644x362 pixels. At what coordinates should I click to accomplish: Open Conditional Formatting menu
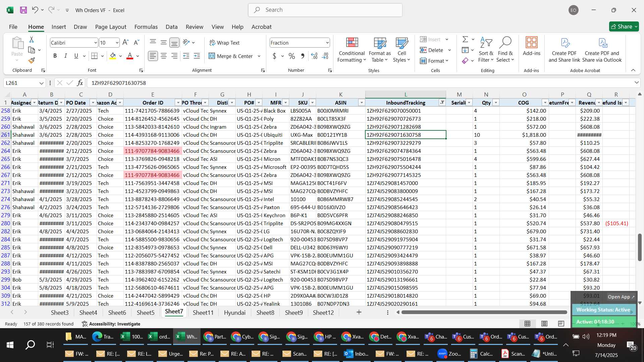[352, 50]
